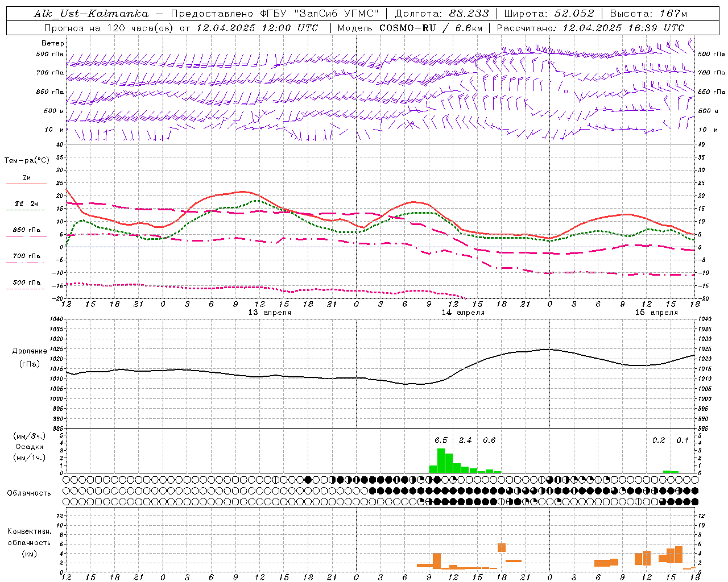Click the solid line legend swatch under 2м
This screenshot has width=728, height=582.
pyautogui.click(x=26, y=184)
